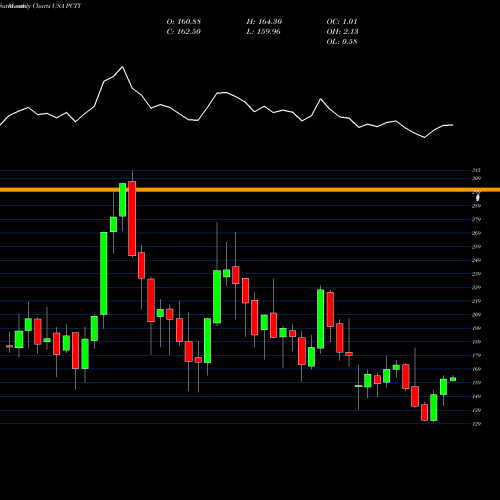Click the 279 price axis label
Screen dimensions: 500x500
click(x=476, y=220)
